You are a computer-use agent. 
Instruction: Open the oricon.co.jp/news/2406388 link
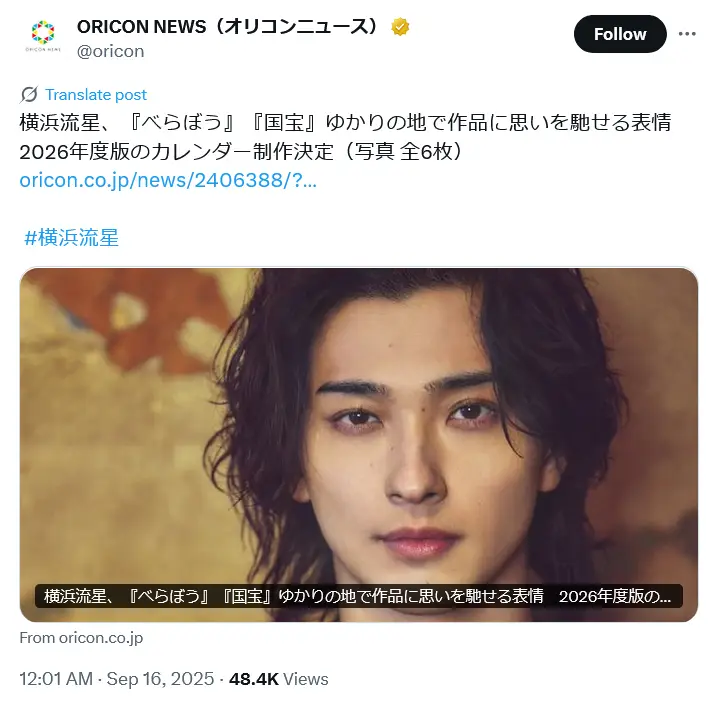pos(168,180)
